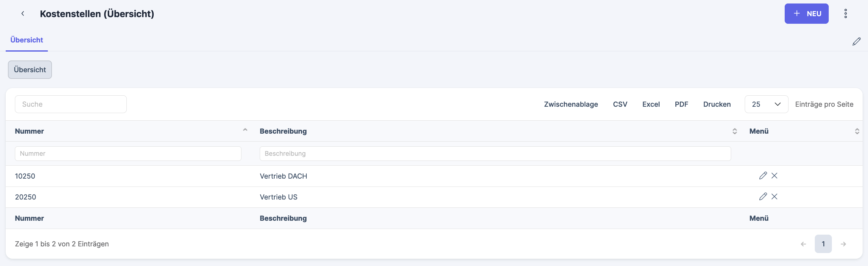Open the entries per page dropdown
This screenshot has width=868, height=266.
tap(766, 104)
